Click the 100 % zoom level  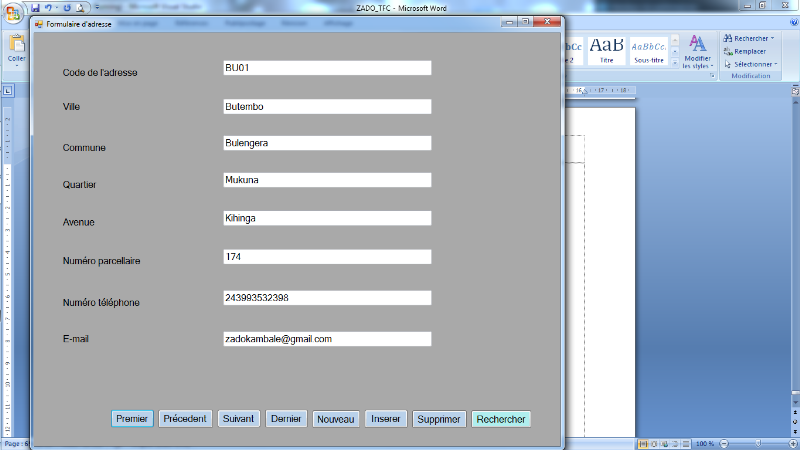click(705, 444)
